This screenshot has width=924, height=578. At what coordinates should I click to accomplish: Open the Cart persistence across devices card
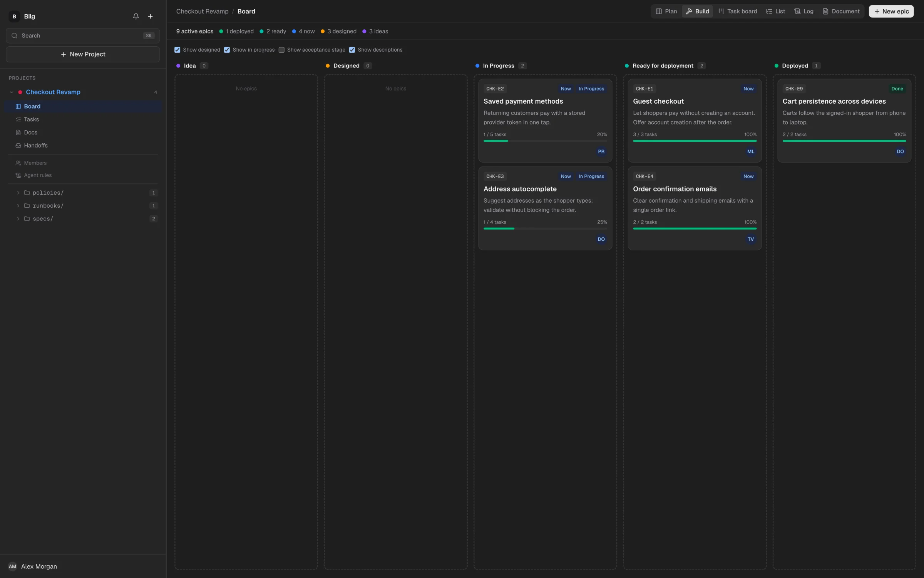844,121
